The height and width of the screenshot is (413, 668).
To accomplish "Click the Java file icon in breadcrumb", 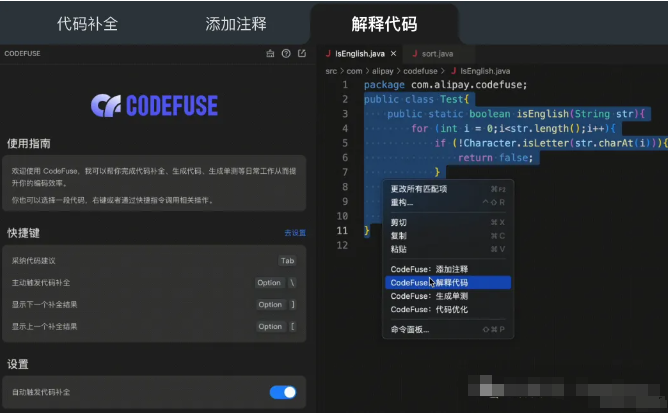I will point(454,71).
